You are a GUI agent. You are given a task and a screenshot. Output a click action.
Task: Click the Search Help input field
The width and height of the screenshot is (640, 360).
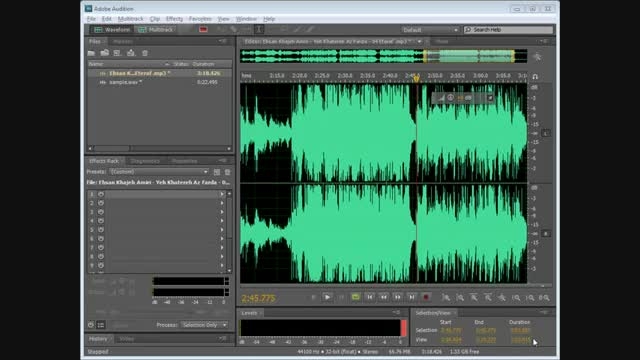[x=509, y=30]
